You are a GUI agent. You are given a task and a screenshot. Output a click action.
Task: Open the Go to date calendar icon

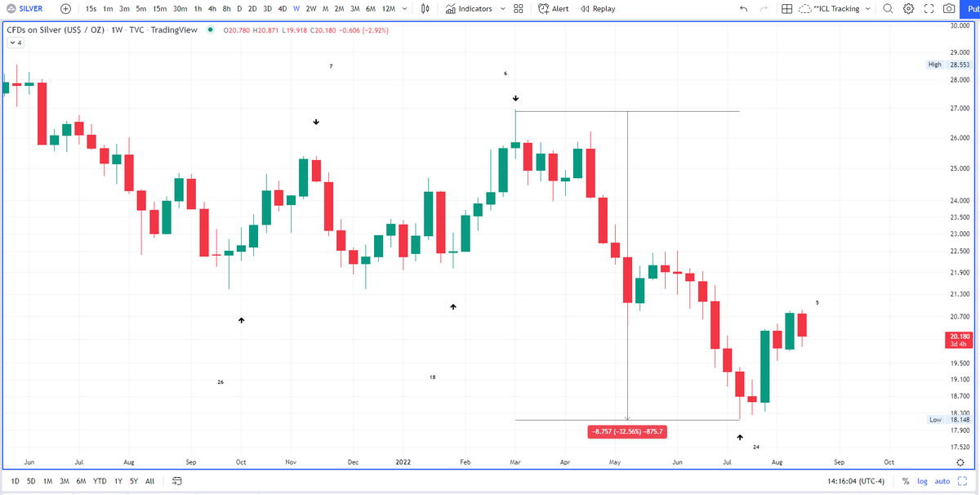(x=176, y=482)
